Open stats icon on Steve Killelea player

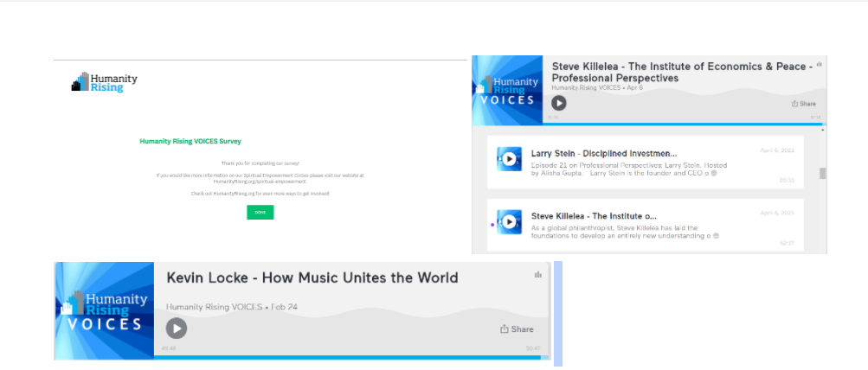(x=820, y=65)
